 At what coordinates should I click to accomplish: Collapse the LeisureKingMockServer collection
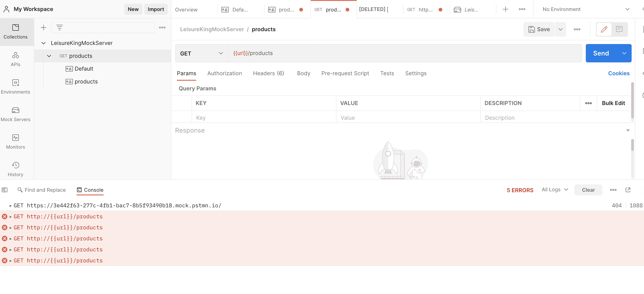pos(44,43)
